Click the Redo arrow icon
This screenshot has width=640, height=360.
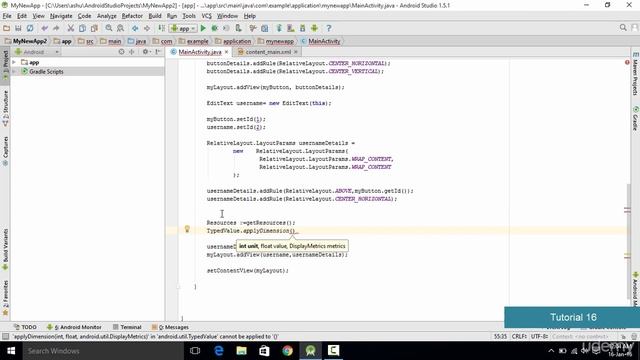coord(56,28)
